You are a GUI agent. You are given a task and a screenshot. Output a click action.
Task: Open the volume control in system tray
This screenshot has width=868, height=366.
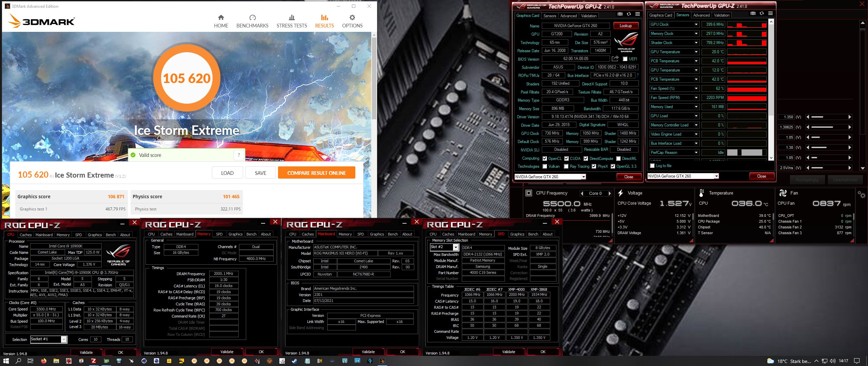coord(832,361)
